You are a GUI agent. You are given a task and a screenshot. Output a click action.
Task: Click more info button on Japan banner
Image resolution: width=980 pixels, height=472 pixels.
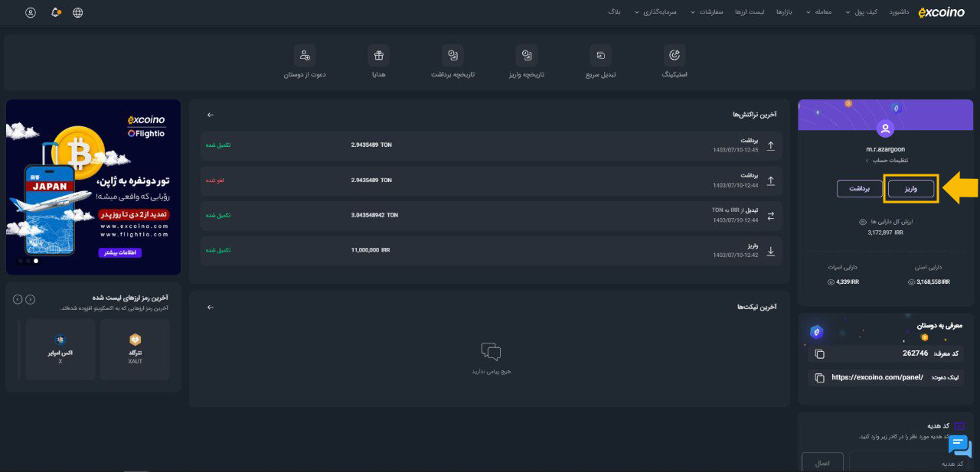119,252
